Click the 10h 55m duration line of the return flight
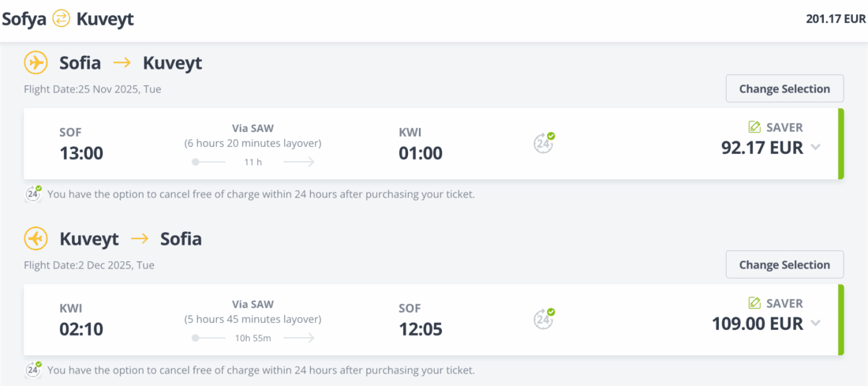 click(x=253, y=338)
